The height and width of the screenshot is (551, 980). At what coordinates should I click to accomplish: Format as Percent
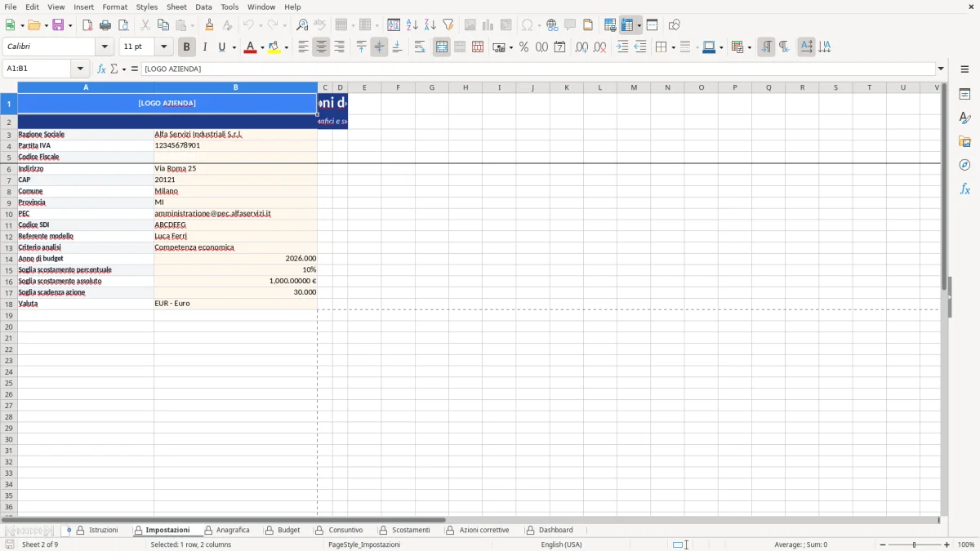(x=523, y=47)
